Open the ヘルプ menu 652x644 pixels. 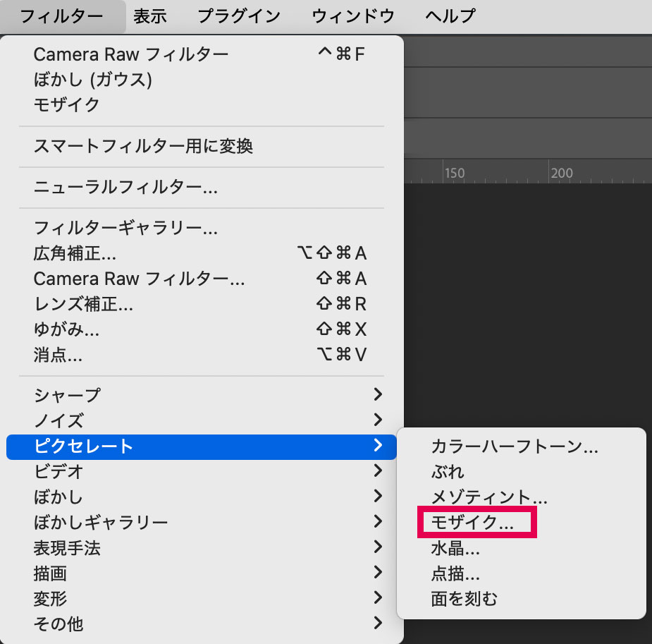click(x=450, y=17)
